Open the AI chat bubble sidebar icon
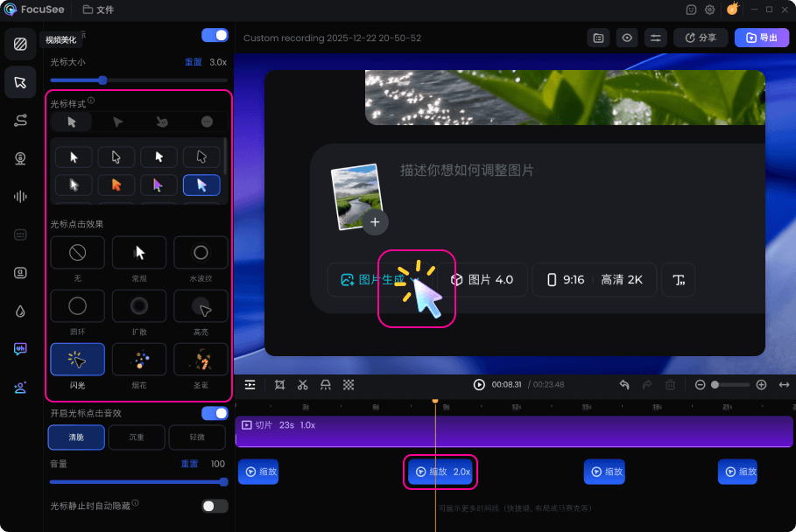Screen dimensions: 796x532 20,349
